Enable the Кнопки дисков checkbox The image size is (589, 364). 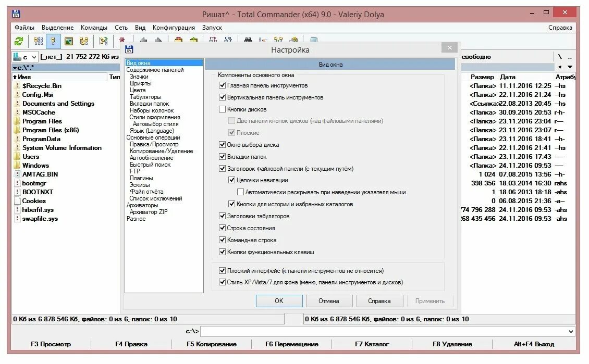[x=222, y=109]
